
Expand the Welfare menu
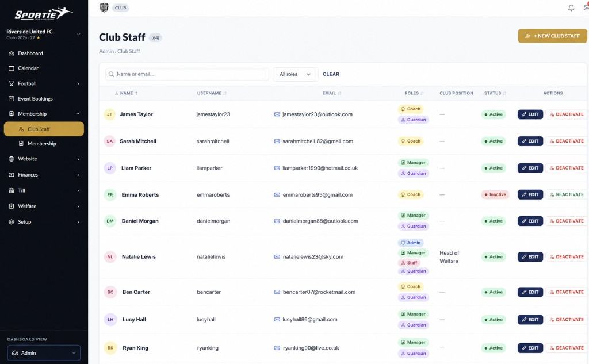(x=78, y=206)
